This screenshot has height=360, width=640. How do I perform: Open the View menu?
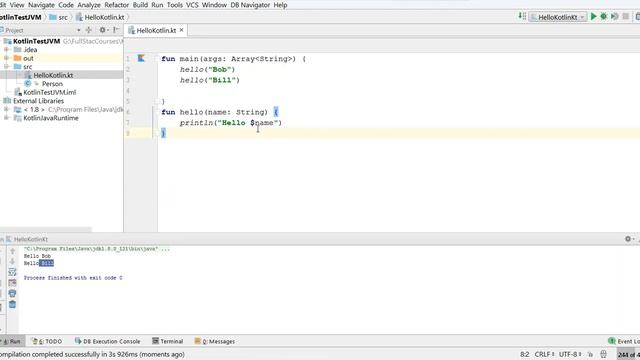click(x=17, y=5)
